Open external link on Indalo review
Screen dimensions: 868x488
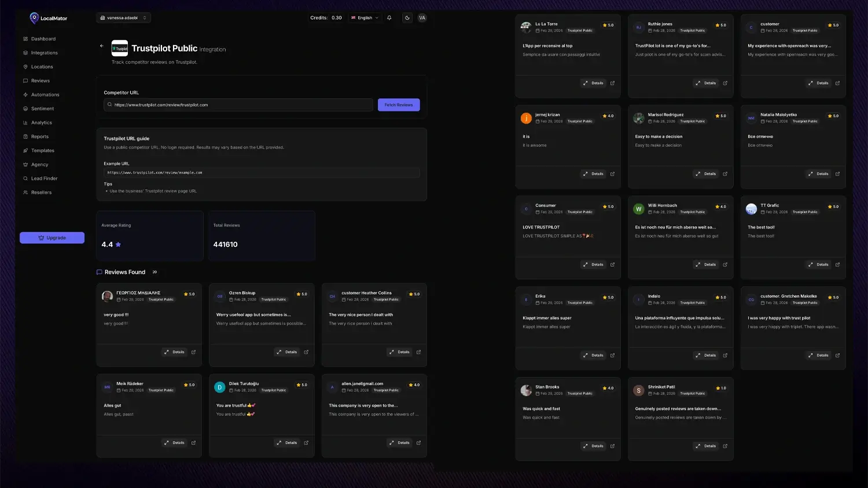725,356
